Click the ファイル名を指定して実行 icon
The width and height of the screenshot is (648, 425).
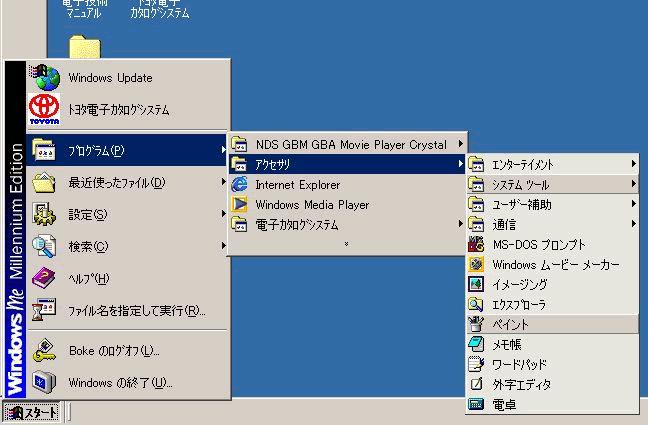point(44,310)
